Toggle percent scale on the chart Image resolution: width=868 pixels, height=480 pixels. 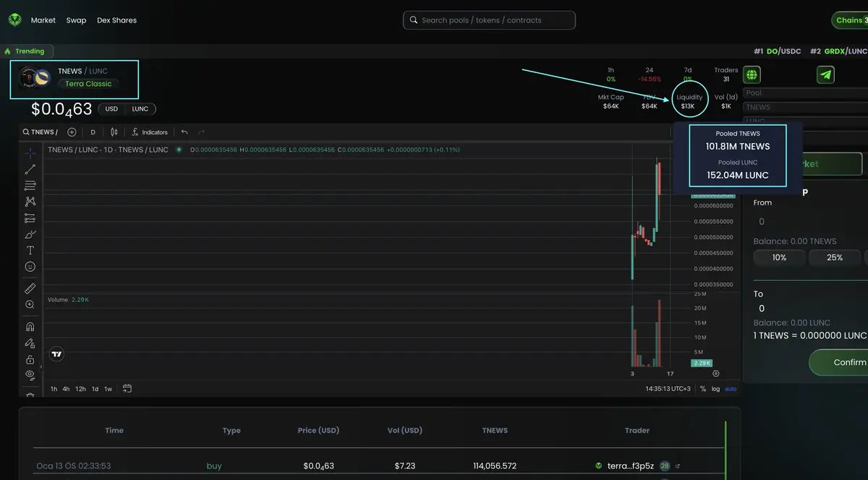point(702,389)
